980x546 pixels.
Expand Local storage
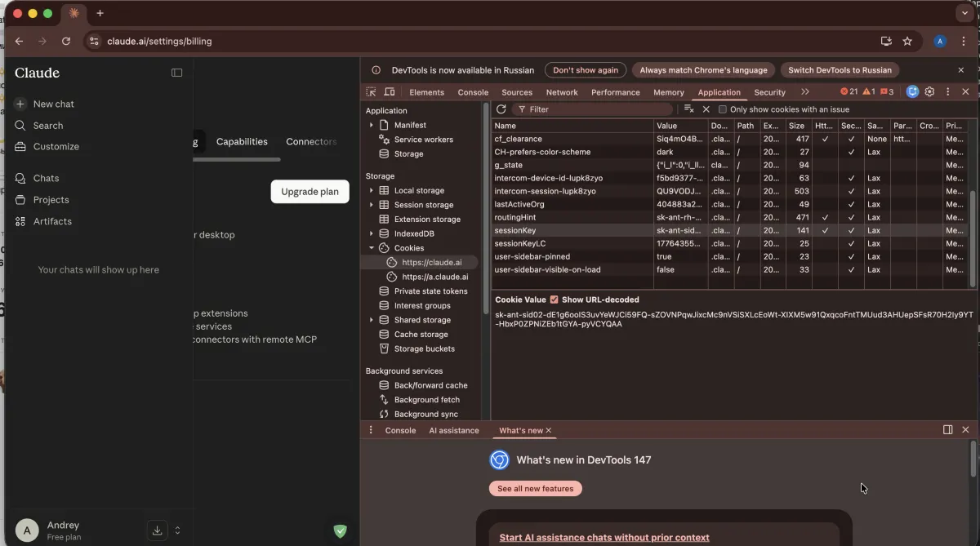[x=371, y=190]
